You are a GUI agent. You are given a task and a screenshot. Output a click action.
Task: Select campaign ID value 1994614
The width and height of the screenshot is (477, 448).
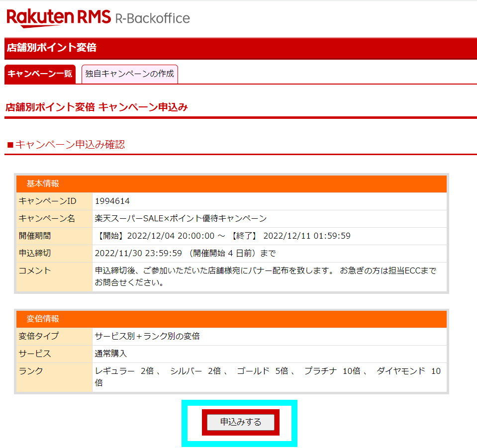[112, 201]
